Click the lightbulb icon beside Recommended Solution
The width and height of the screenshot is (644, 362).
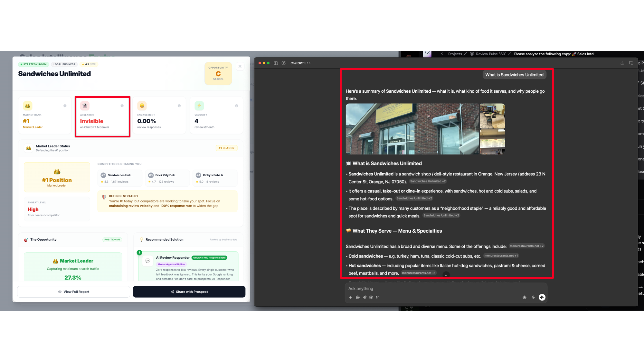[141, 240]
